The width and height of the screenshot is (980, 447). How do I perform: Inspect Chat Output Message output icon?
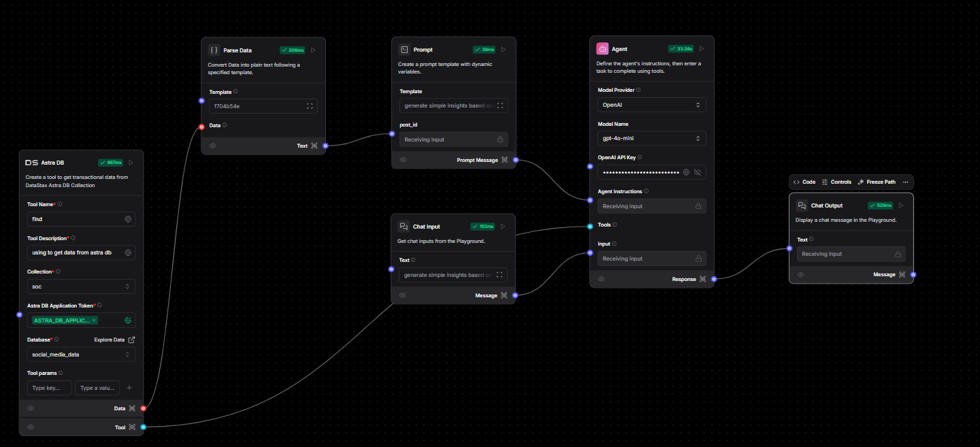(902, 275)
